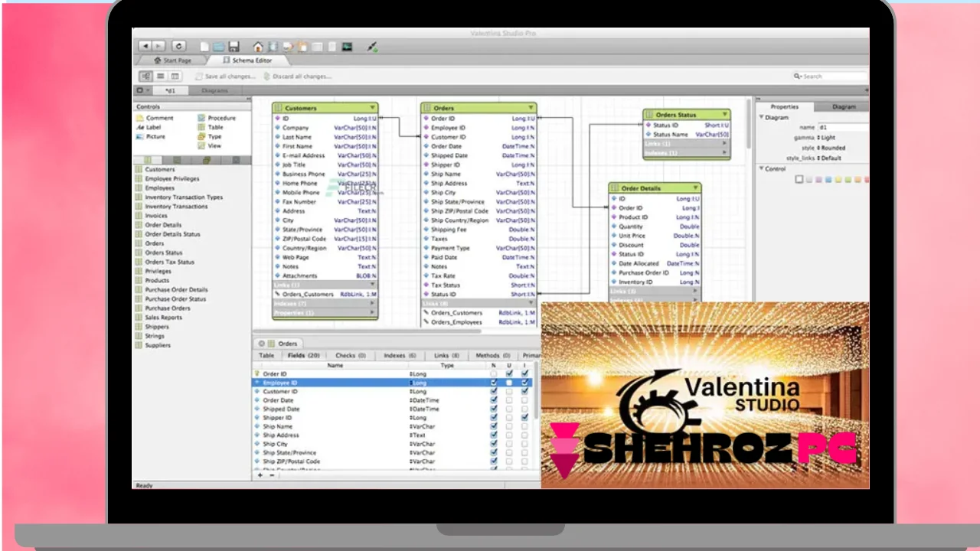Switch to list view mode icon
Screen dimensions: 980x551
[160, 77]
